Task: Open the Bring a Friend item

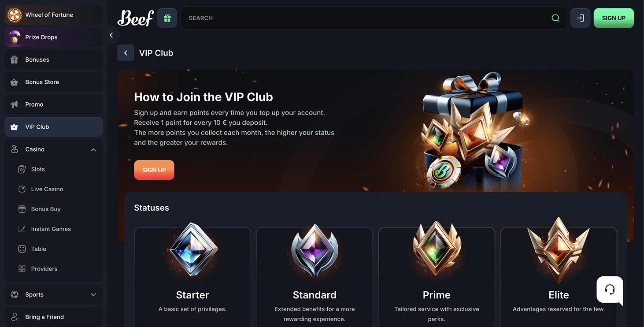Action: pos(53,317)
